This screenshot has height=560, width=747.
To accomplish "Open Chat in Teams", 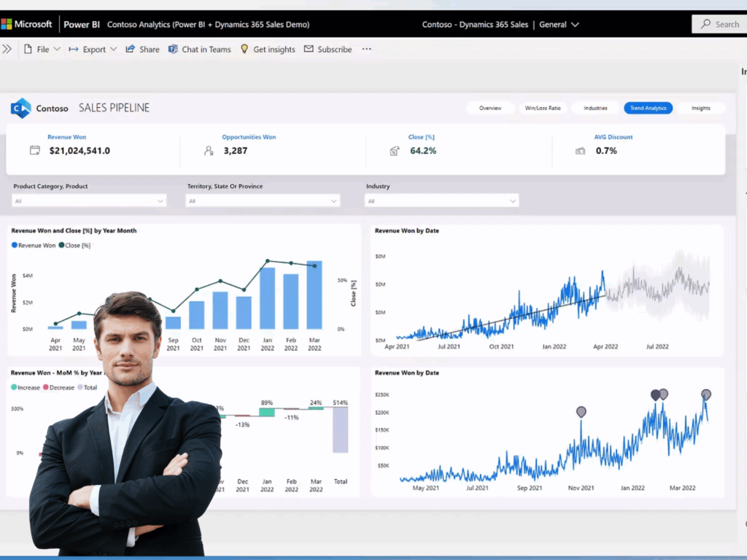I will coord(173,50).
